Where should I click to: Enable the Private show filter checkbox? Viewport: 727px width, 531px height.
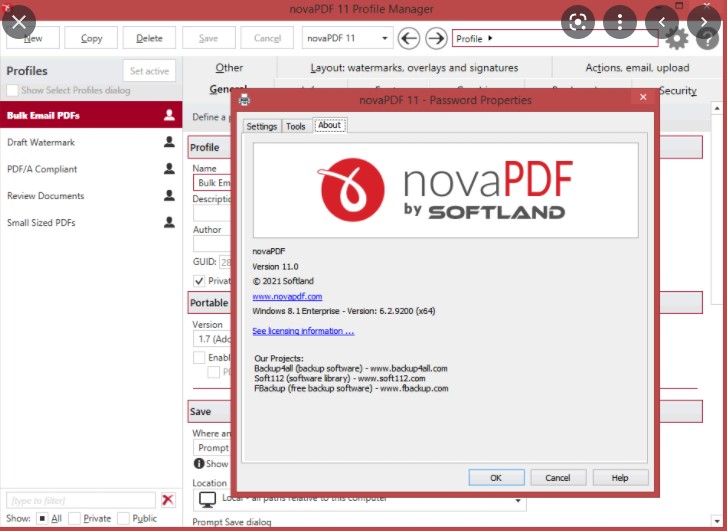74,518
